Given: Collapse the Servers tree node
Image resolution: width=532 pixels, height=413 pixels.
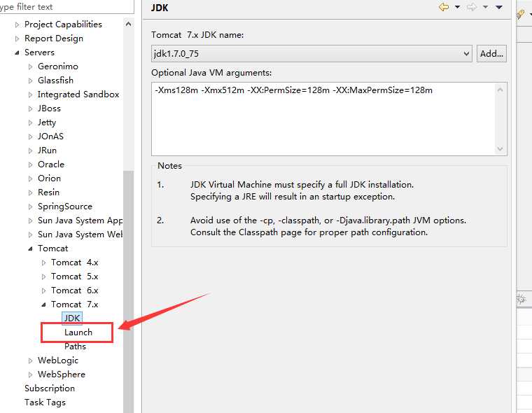Looking at the screenshot, I should click(17, 52).
